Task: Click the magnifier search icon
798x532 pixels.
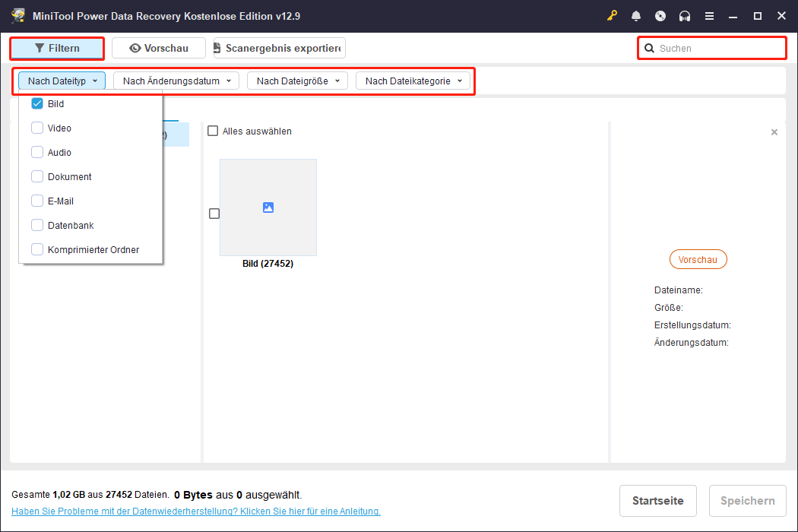Action: 649,49
